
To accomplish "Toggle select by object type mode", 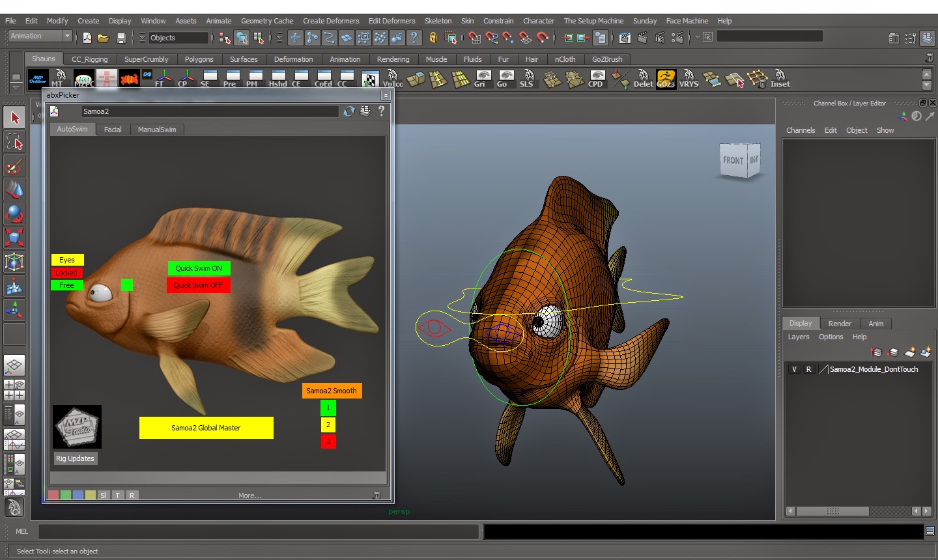I will (x=242, y=38).
